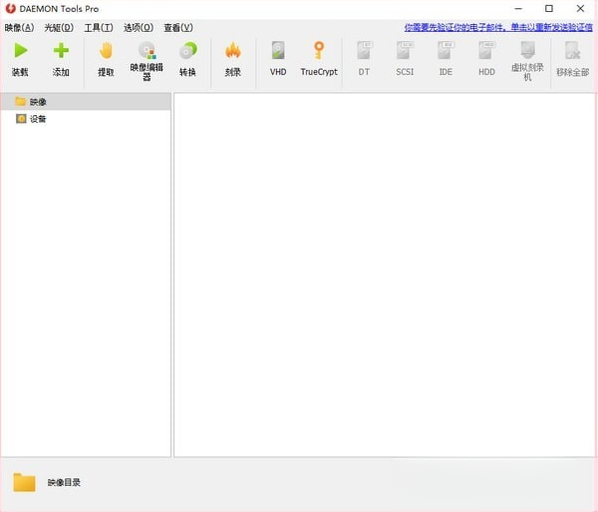Click the green plus Add (添加) icon
Screen dimensions: 598x512
[61, 50]
